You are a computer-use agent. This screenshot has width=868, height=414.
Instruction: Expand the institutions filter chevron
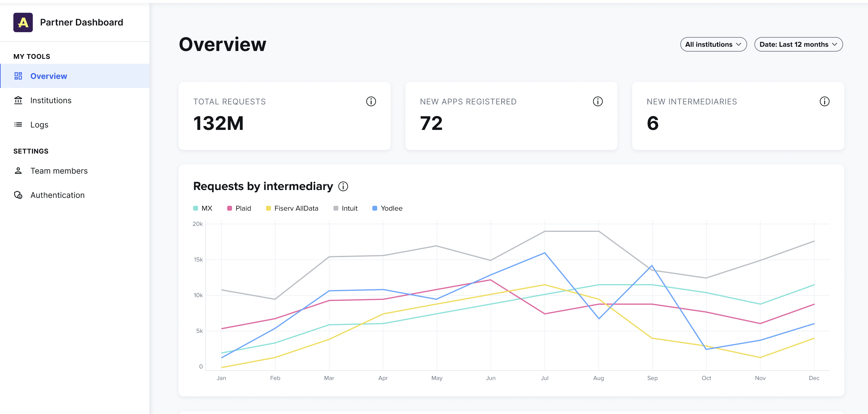click(x=740, y=44)
